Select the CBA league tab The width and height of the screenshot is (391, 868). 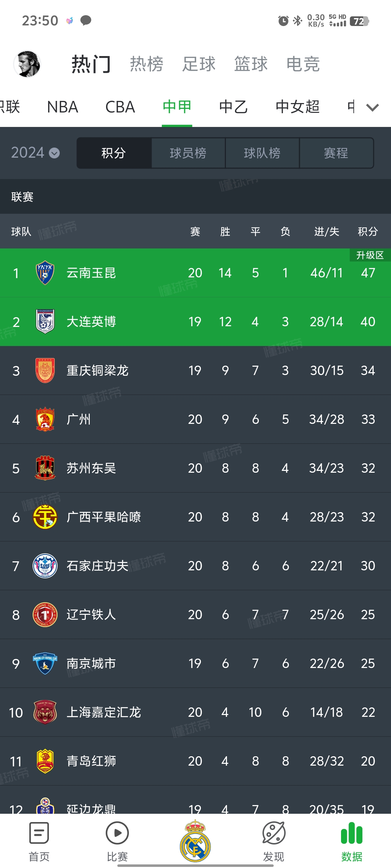pos(120,107)
